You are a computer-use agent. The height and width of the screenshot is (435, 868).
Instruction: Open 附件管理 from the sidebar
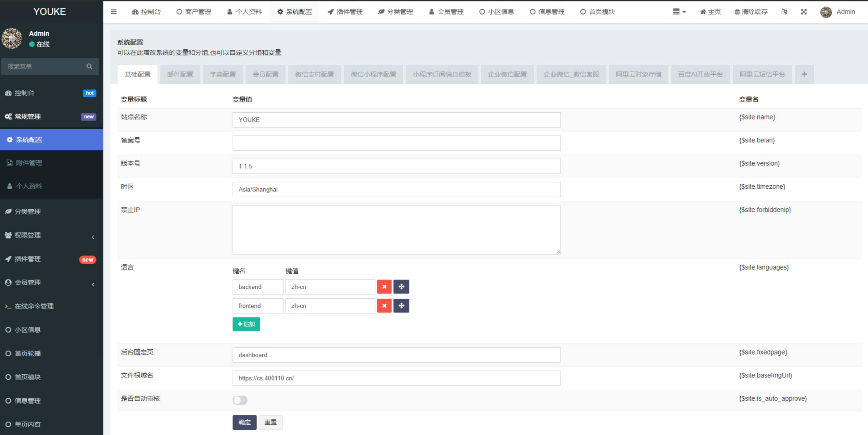click(x=29, y=163)
